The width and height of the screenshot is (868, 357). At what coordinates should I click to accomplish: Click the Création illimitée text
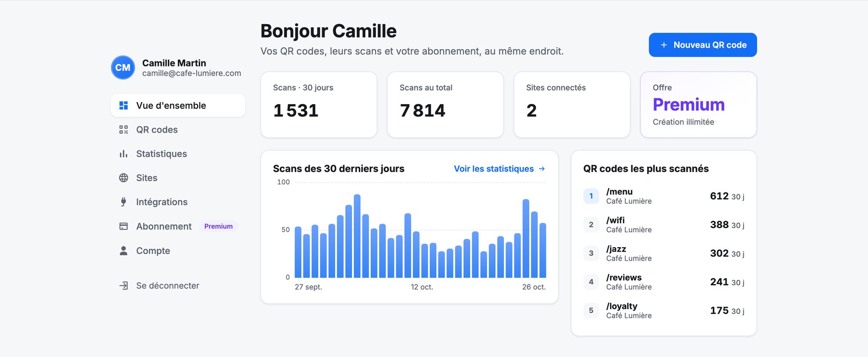pyautogui.click(x=683, y=122)
